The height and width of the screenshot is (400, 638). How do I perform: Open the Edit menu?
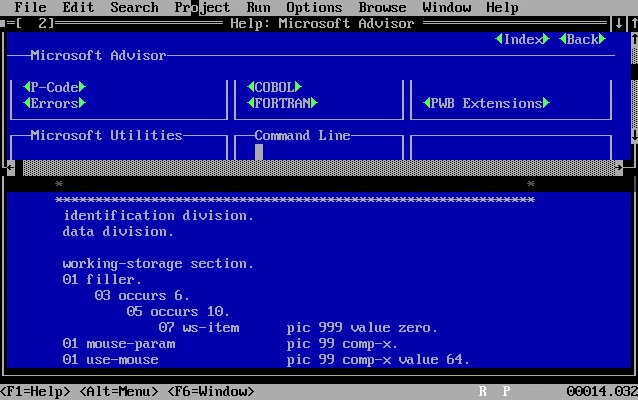[x=78, y=7]
